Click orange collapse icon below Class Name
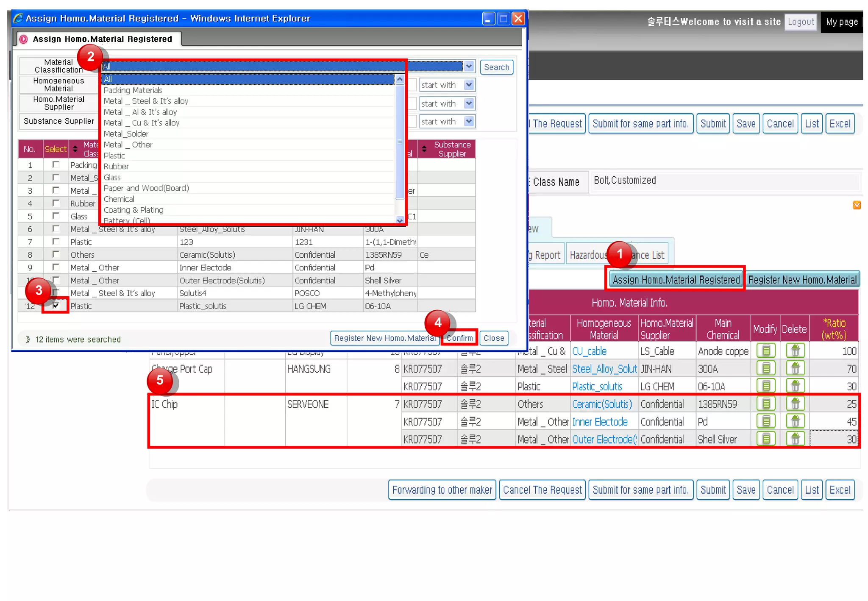 point(857,205)
